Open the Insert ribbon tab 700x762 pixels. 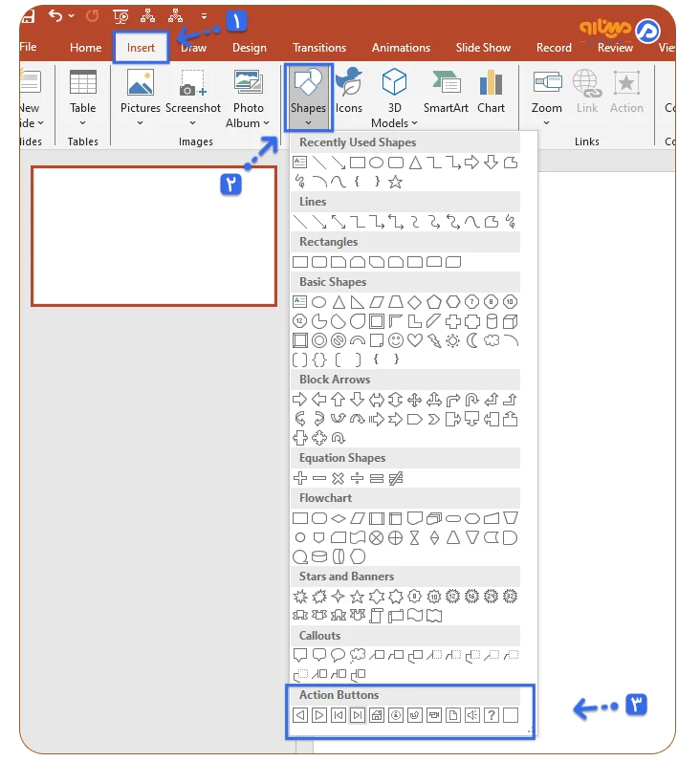[141, 48]
